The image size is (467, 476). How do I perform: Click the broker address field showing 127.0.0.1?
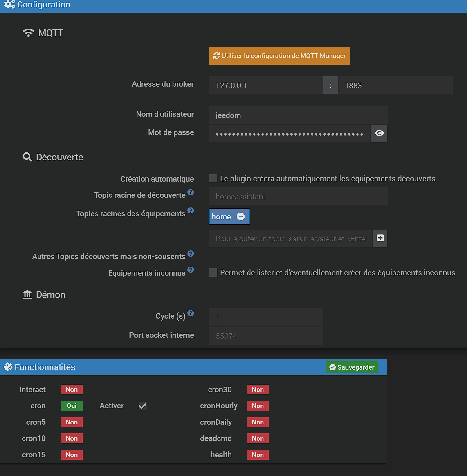pos(265,85)
